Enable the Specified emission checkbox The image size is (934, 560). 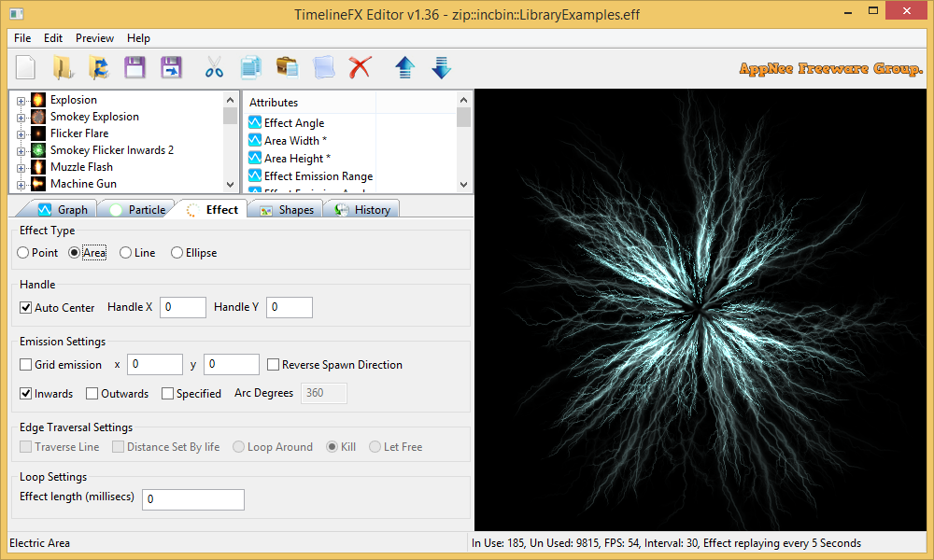(x=167, y=393)
